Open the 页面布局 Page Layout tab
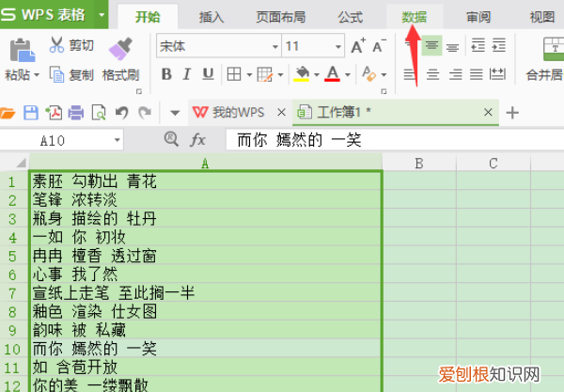The width and height of the screenshot is (564, 392). pyautogui.click(x=281, y=17)
